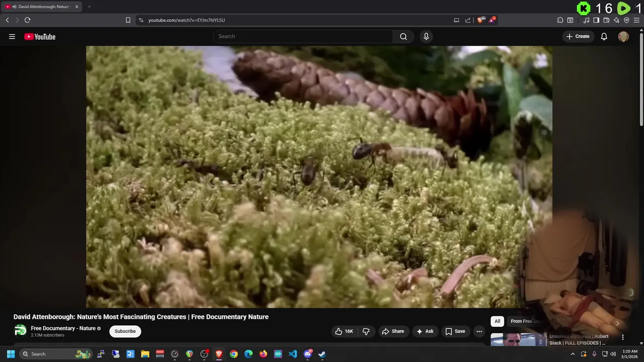Reload the page in the browser
Viewport: 644px width, 362px height.
click(27, 20)
